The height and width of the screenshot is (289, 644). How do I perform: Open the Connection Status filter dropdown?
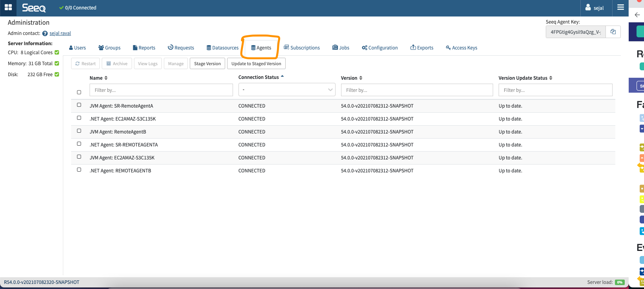tap(286, 90)
